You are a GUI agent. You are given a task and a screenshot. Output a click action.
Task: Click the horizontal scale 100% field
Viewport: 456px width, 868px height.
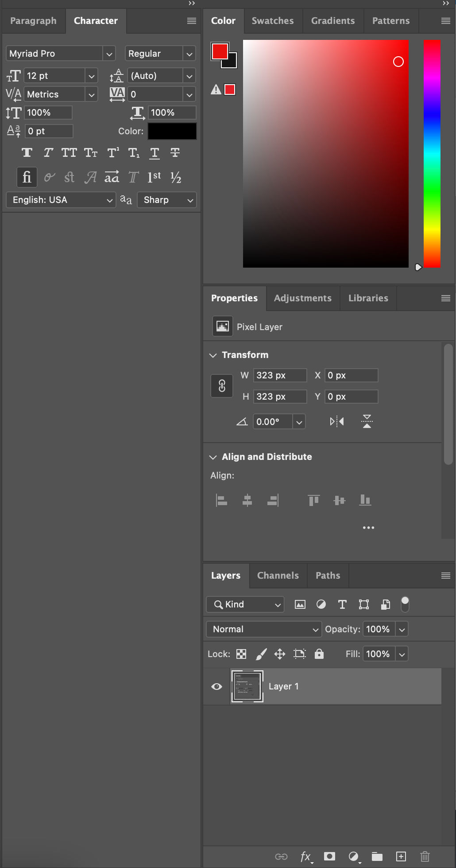point(172,113)
